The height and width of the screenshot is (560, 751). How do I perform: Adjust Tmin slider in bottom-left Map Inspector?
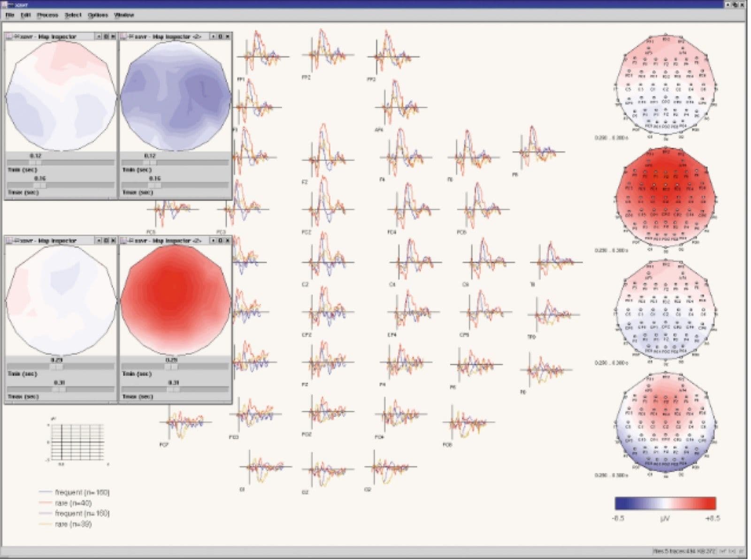(x=60, y=367)
